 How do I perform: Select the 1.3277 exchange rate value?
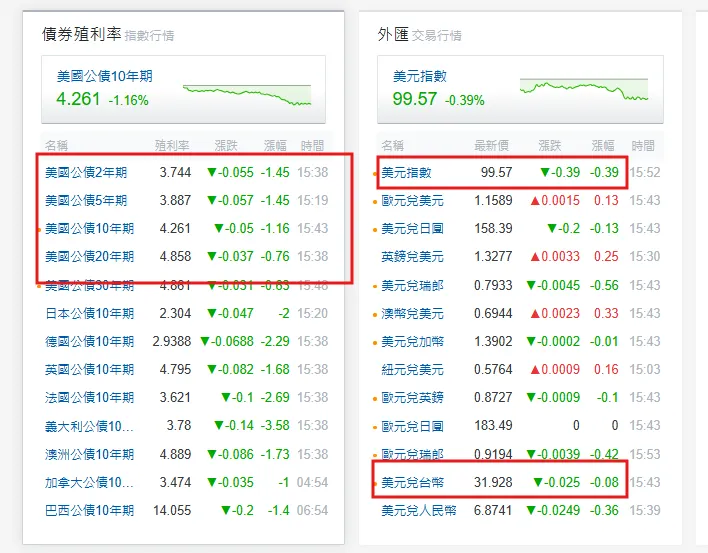(x=493, y=256)
